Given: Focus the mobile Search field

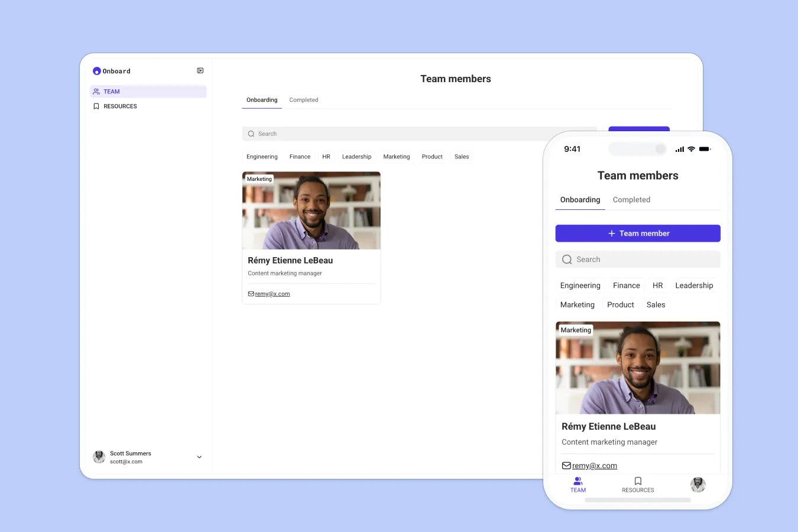Looking at the screenshot, I should click(638, 259).
